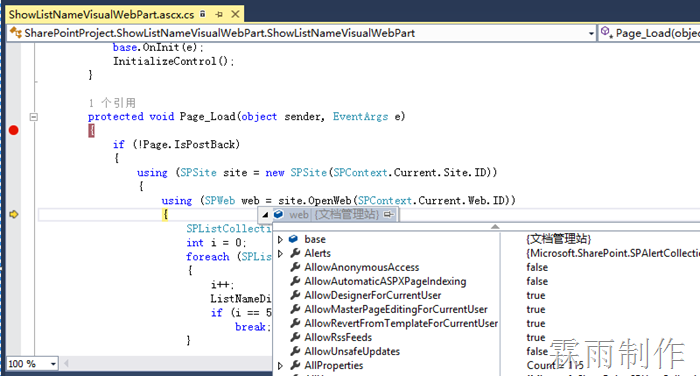Click the class icon in navigation bar

click(16, 33)
